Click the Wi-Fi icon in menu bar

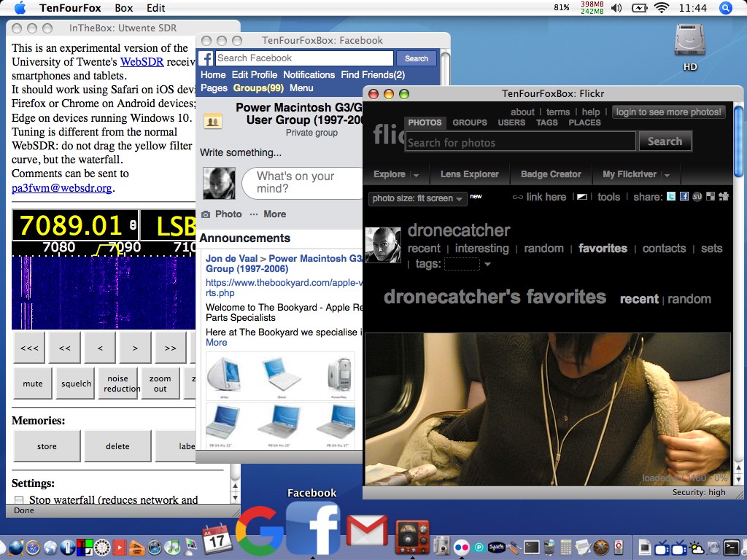coord(662,8)
